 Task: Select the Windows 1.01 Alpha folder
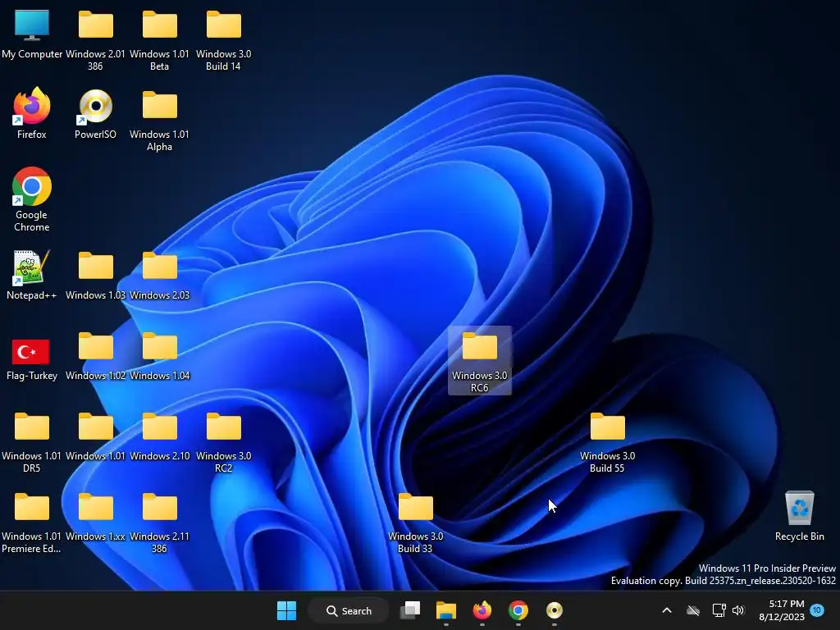160,121
